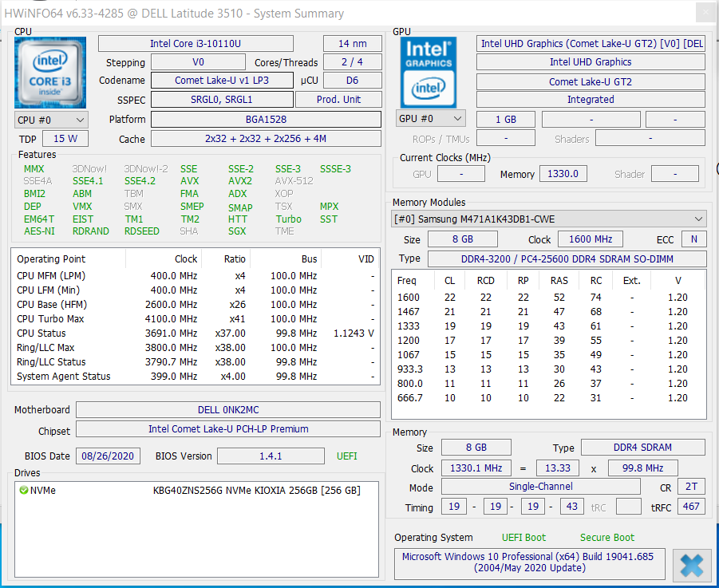Click the ECC value N

(x=693, y=239)
